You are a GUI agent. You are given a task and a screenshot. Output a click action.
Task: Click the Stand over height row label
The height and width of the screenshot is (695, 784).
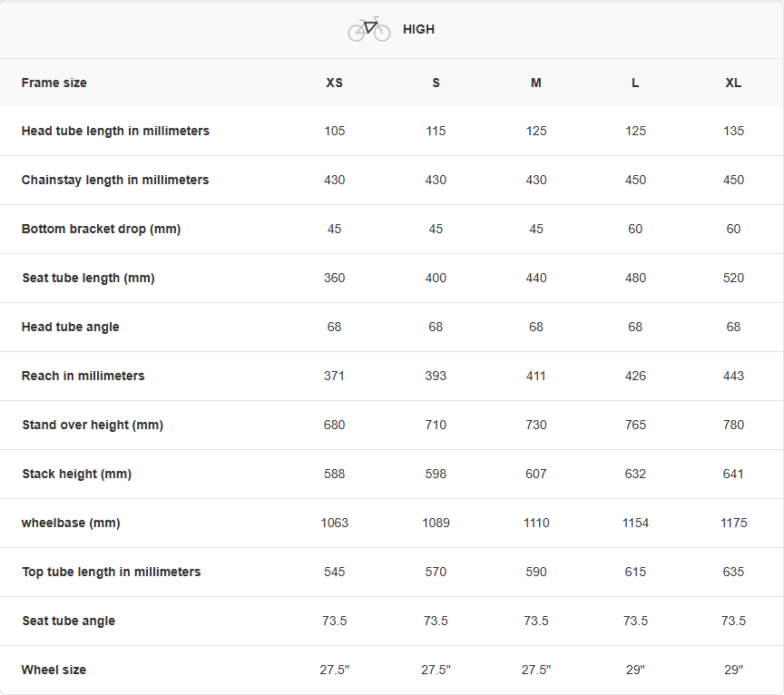click(x=93, y=425)
